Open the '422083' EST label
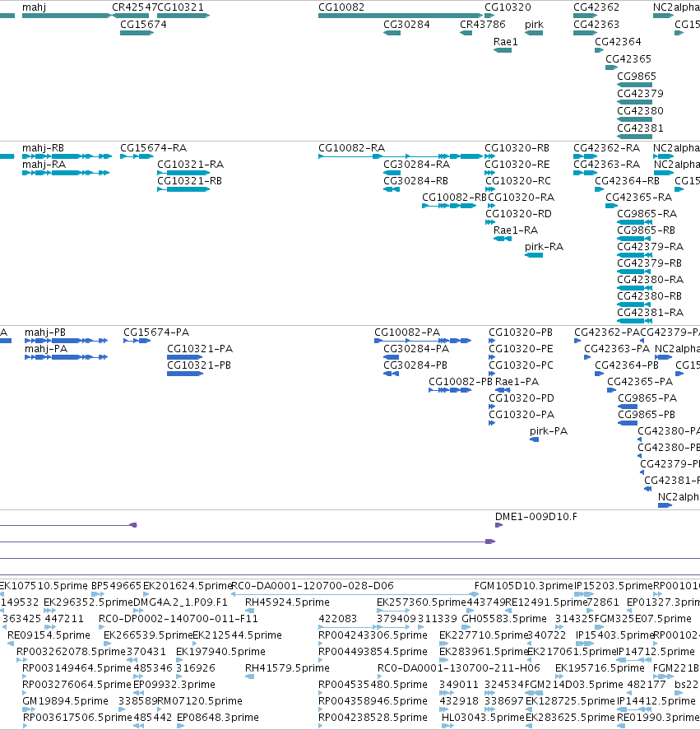Screen dimensions: 700x730 pyautogui.click(x=337, y=618)
